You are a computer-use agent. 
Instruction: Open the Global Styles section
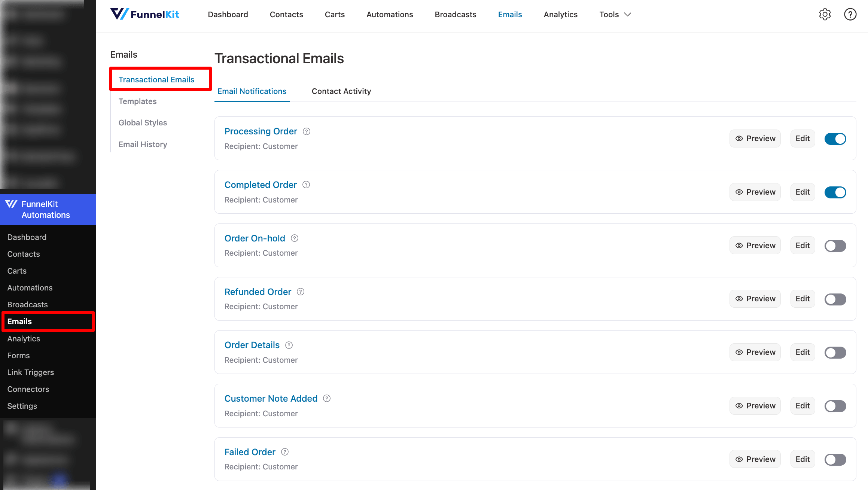coord(143,122)
